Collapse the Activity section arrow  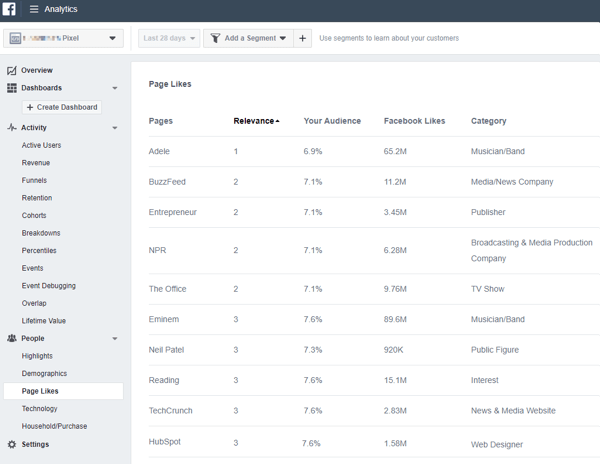pos(114,128)
